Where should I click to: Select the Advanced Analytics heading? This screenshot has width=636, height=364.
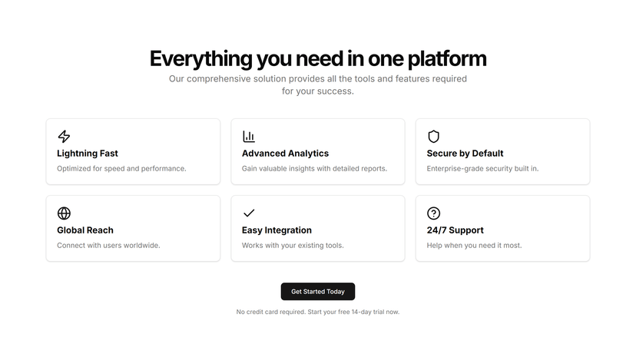(285, 154)
